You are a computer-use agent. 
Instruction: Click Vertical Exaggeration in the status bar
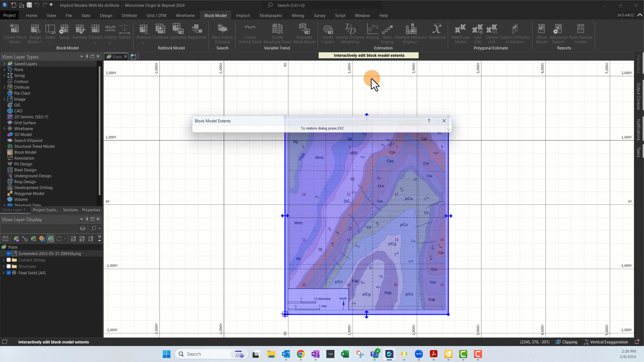point(606,342)
